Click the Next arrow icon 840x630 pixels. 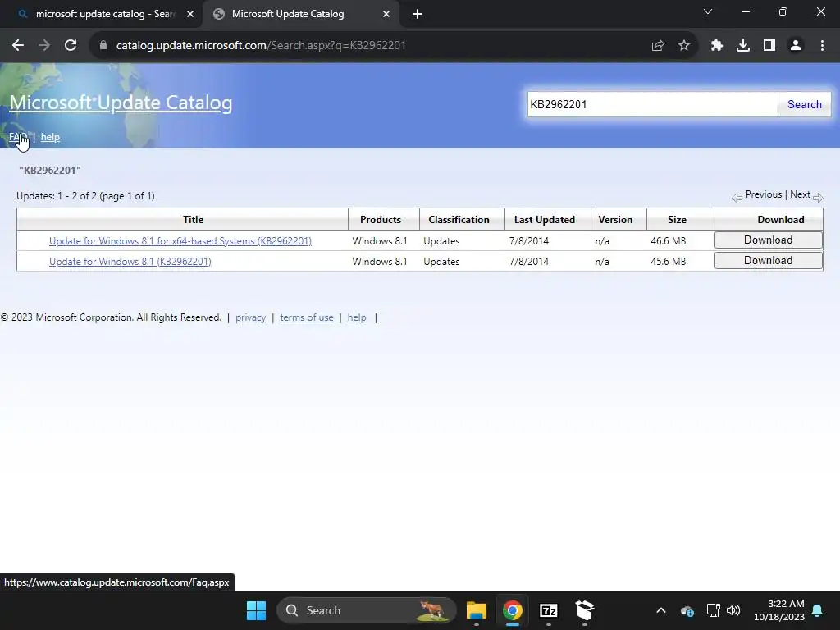point(818,198)
